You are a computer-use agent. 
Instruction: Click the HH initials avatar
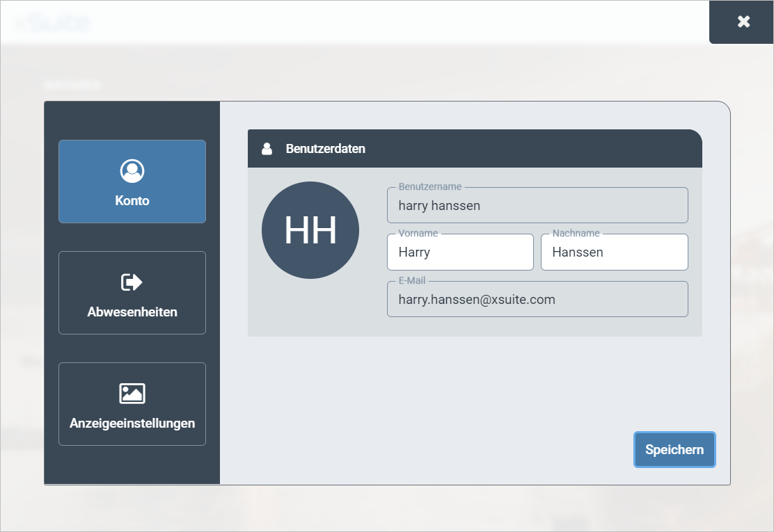(x=310, y=230)
